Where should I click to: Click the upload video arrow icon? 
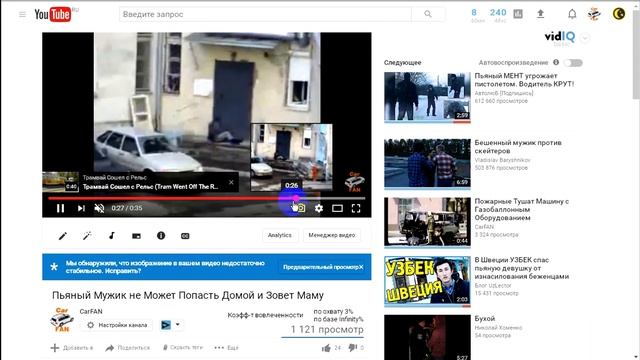540,14
